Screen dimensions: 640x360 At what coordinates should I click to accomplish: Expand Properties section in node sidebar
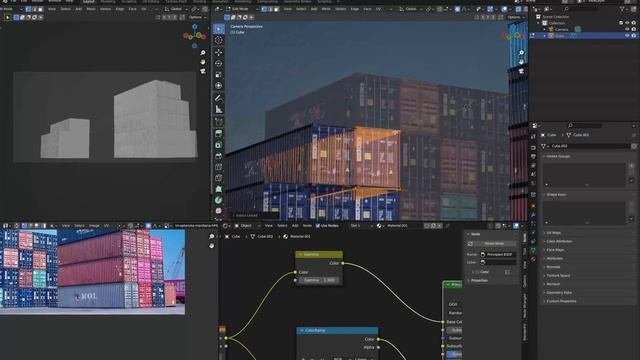tap(479, 281)
